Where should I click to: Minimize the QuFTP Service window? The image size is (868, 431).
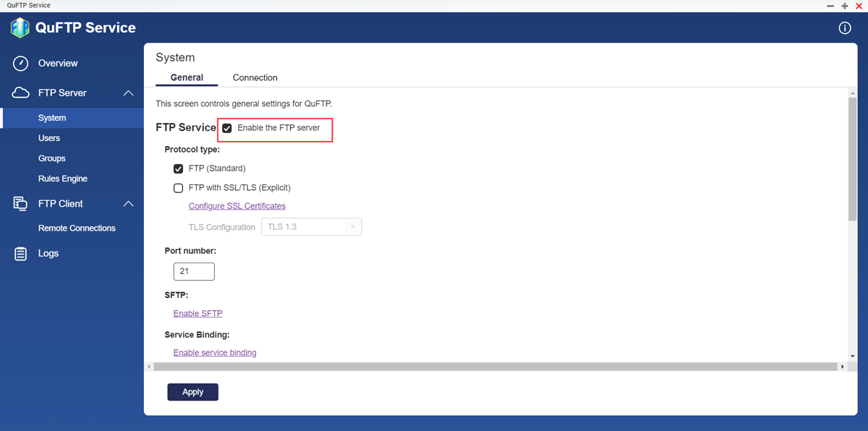[830, 6]
